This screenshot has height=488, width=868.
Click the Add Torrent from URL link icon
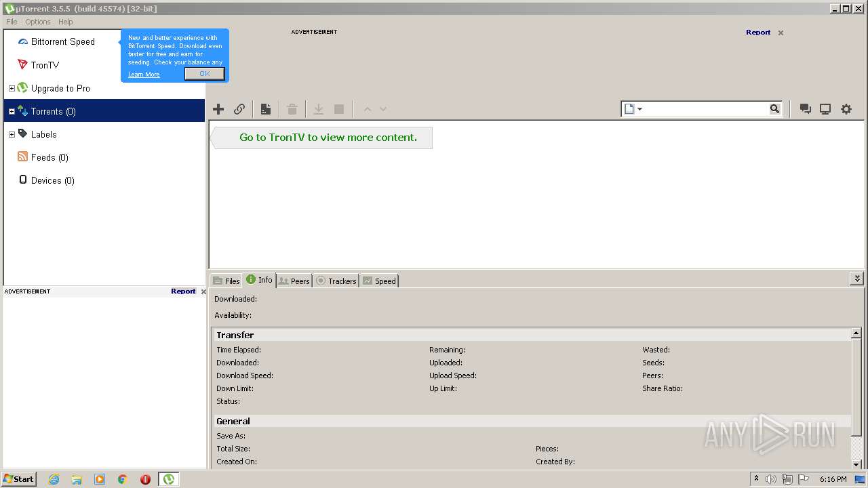[x=239, y=109]
